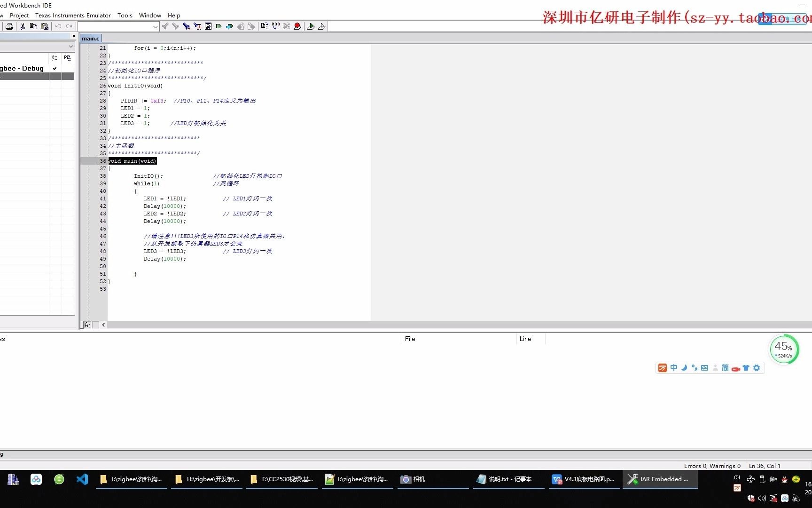Toggle the punctuation mode icon
This screenshot has height=508, width=812.
(x=695, y=368)
